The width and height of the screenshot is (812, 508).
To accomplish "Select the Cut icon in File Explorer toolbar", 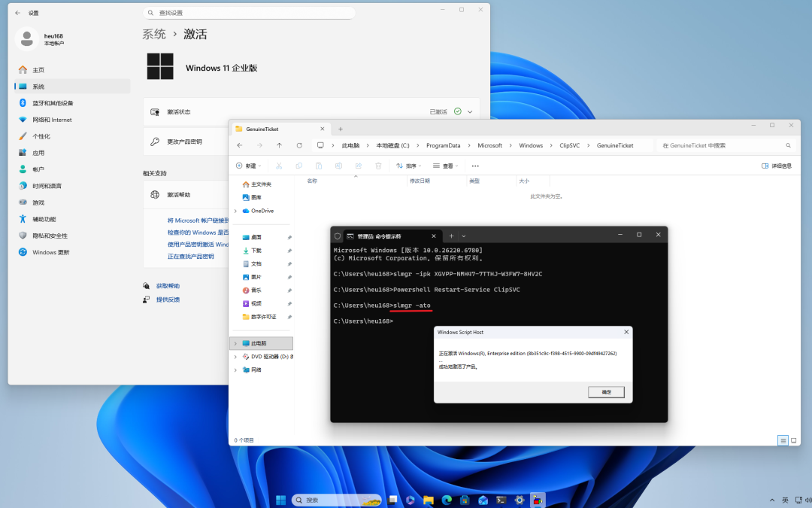I will (x=279, y=166).
